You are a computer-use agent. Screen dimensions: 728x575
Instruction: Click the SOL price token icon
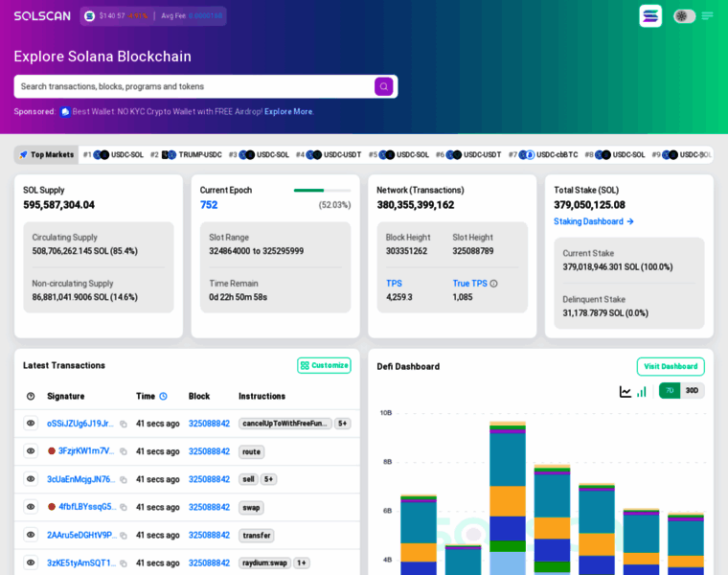pos(90,16)
